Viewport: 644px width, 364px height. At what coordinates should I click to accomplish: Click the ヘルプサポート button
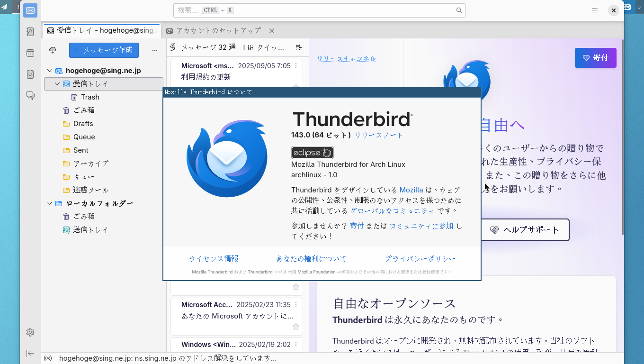[x=525, y=230]
